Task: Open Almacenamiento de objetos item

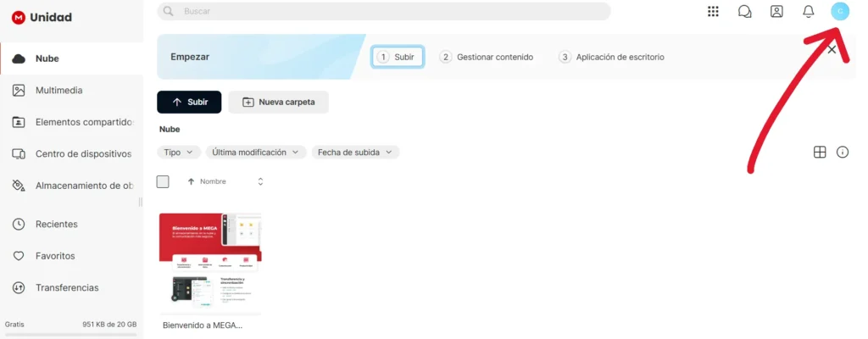Action: (x=72, y=186)
